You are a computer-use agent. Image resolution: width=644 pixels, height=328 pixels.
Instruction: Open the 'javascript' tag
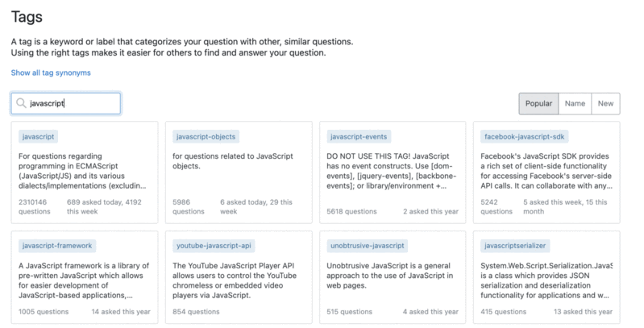tap(38, 137)
